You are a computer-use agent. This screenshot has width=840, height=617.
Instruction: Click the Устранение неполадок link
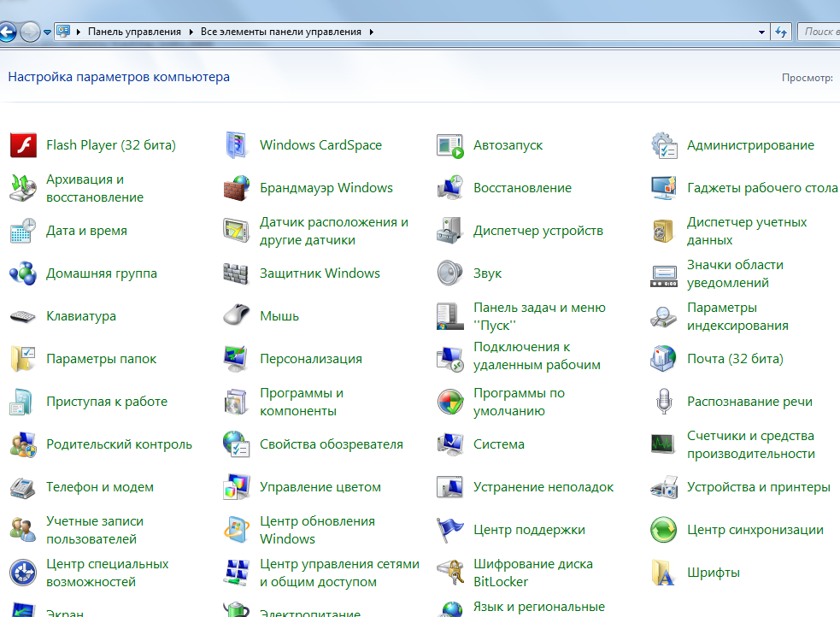tap(543, 487)
